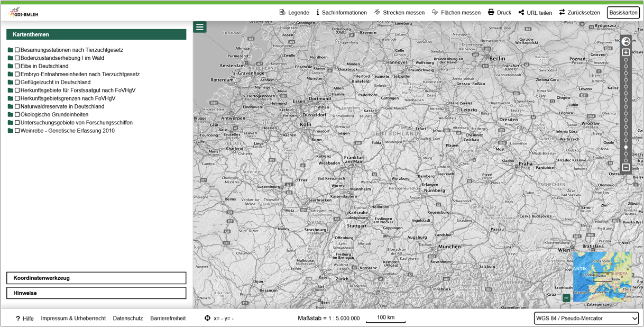This screenshot has height=327, width=644.
Task: Expand the Ökologische Grundeinheiten folder
Action: point(10,114)
